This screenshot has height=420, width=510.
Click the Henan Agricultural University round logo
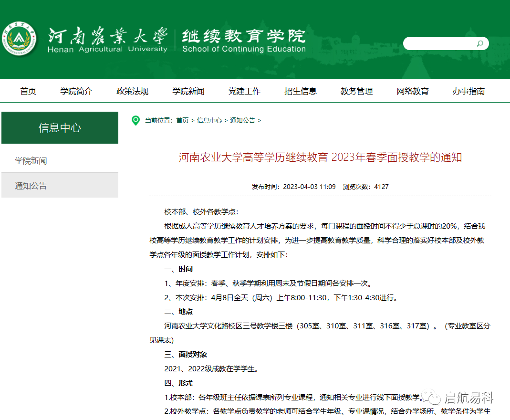19,39
